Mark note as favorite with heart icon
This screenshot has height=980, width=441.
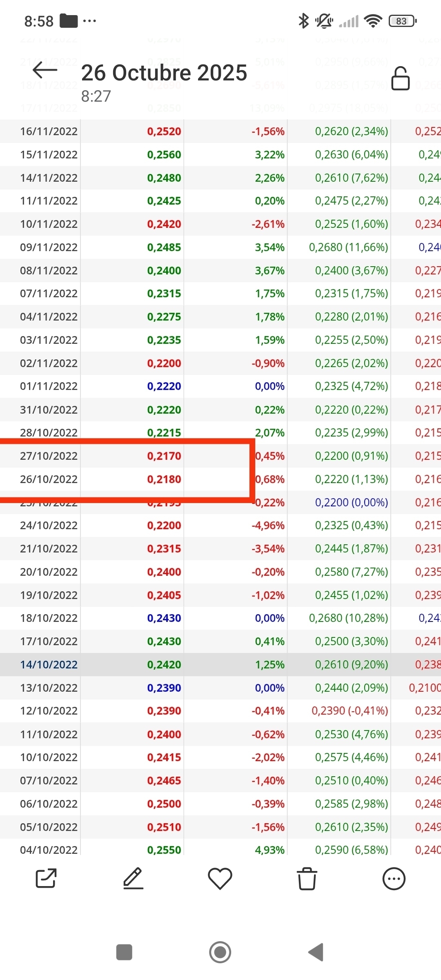click(x=220, y=878)
